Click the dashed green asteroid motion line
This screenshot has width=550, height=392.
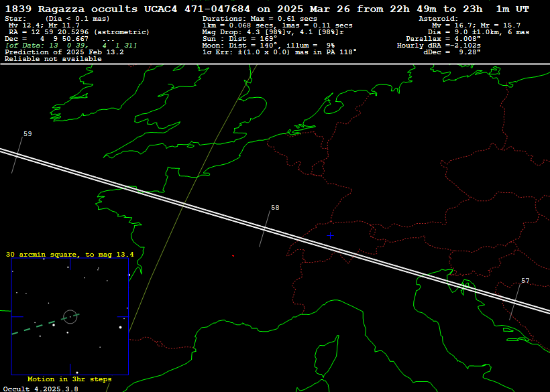46,324
